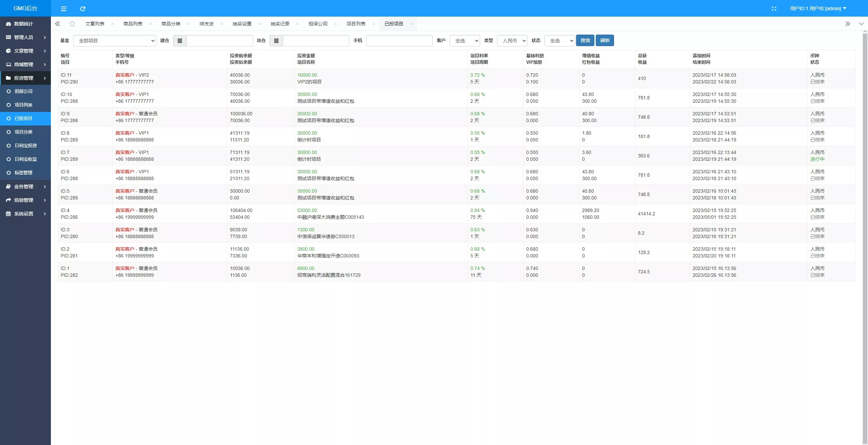Close the 抽奖设置 tab

259,24
